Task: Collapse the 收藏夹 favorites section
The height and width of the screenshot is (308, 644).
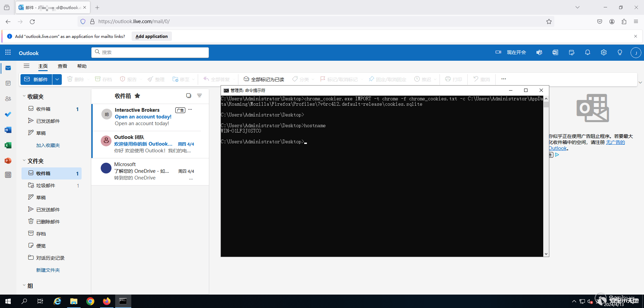Action: (x=24, y=96)
